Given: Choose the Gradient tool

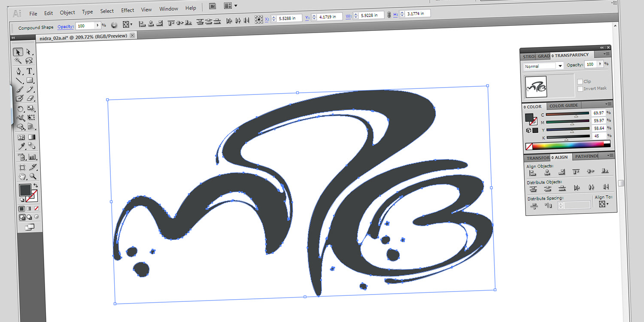Looking at the screenshot, I should (x=32, y=137).
